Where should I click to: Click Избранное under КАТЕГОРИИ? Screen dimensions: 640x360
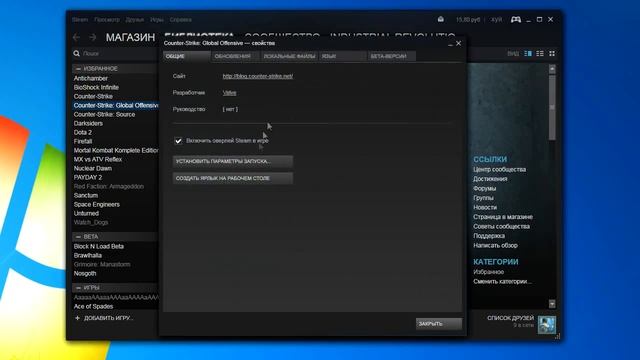click(489, 272)
